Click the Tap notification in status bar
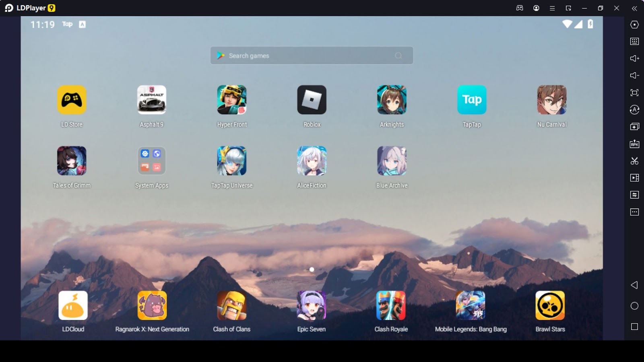This screenshot has width=644, height=362. tap(67, 24)
